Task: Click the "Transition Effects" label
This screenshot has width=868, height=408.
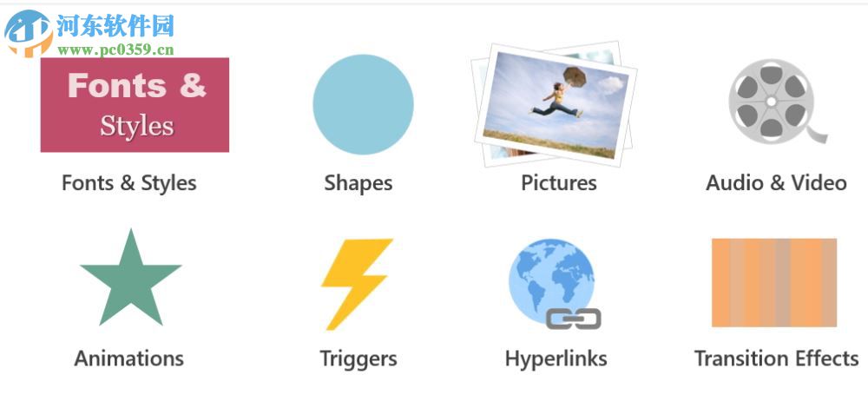Action: point(777,359)
